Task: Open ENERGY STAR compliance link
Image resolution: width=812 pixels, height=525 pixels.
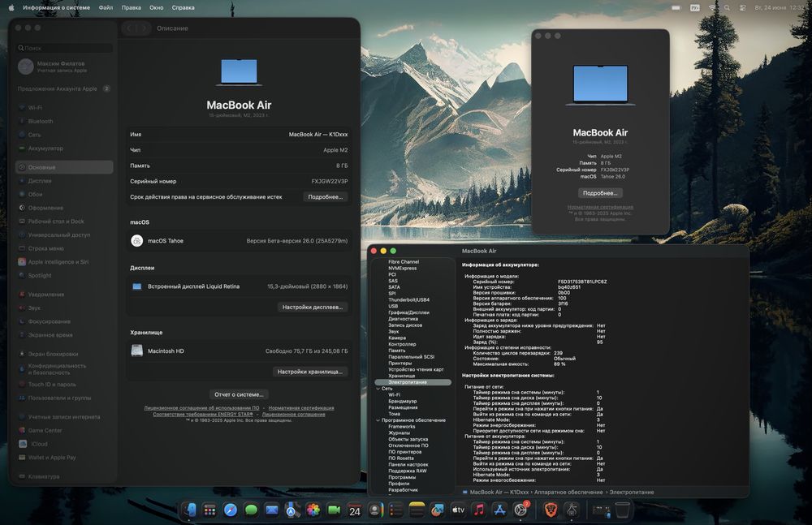Action: 203,414
